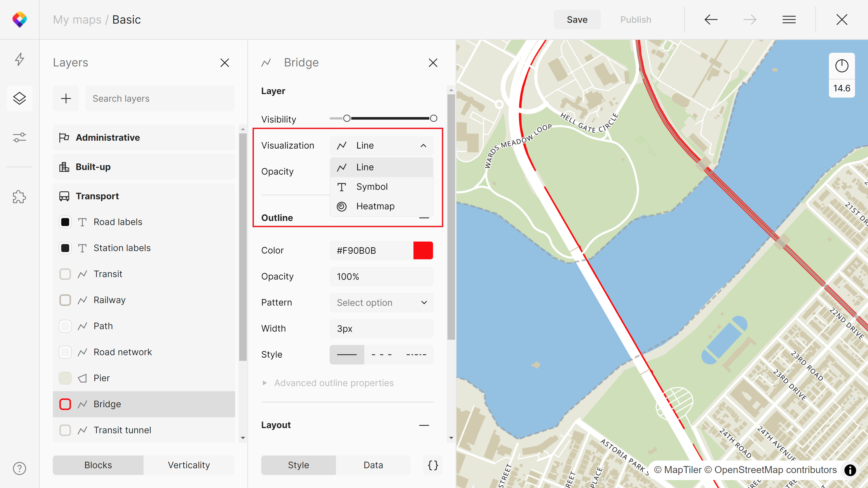Choose Heatmap from Visualization dropdown

[x=375, y=206]
